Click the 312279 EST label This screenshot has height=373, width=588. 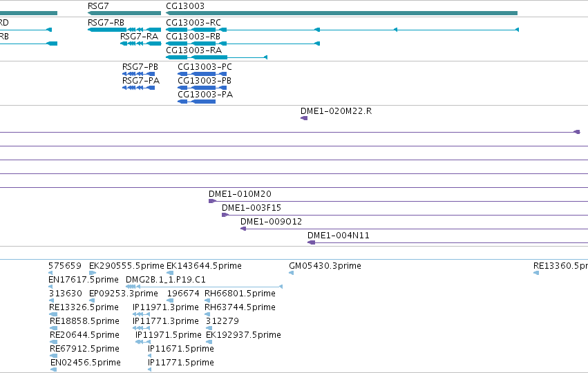(x=222, y=321)
